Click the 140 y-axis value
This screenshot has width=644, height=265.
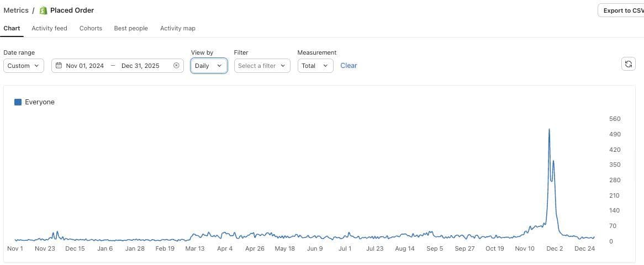[x=615, y=210]
